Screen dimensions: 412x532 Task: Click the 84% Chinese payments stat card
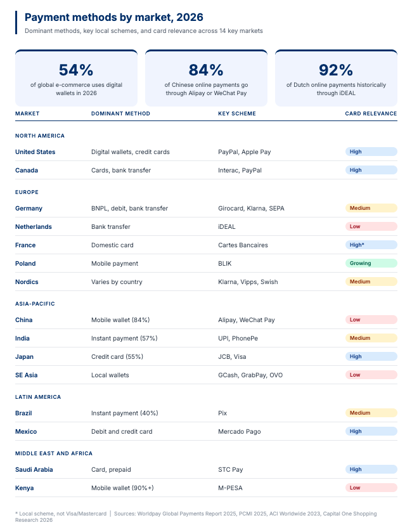pos(206,77)
